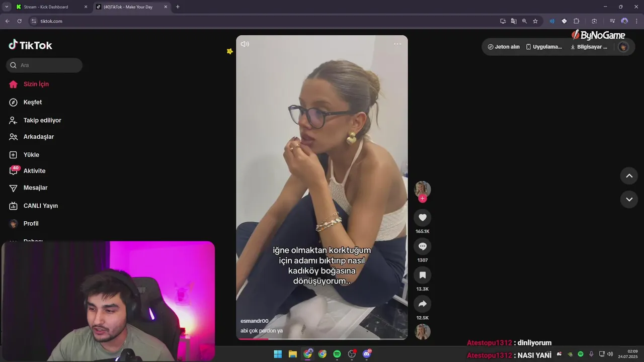
Task: Open the CANLI Yayın section
Action: click(x=34, y=206)
